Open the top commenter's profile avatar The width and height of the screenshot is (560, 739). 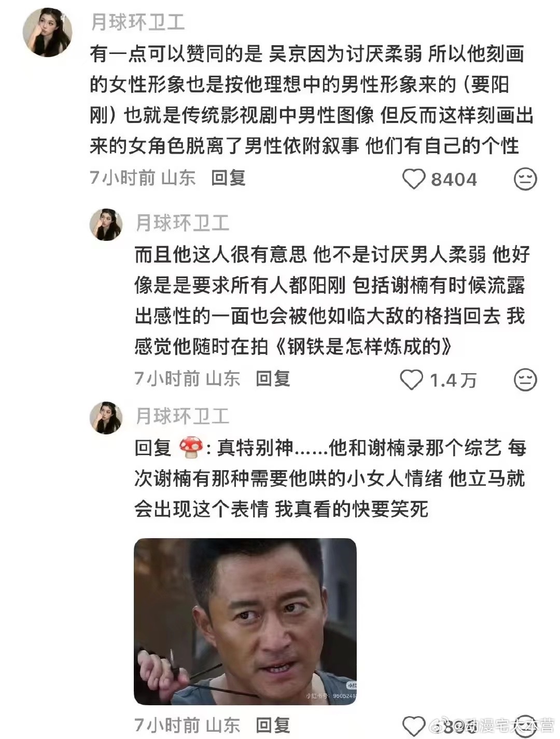pyautogui.click(x=47, y=32)
